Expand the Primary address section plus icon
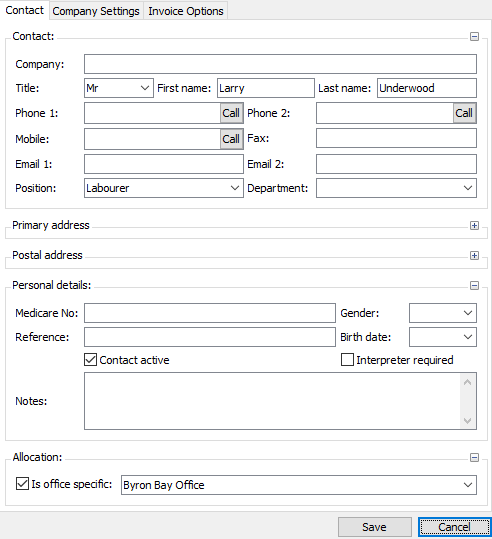 [x=474, y=226]
